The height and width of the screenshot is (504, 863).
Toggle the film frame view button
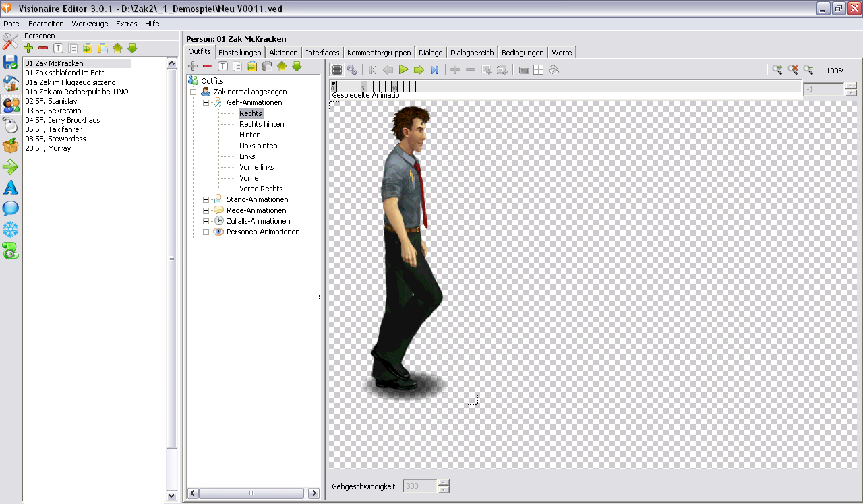pos(336,69)
